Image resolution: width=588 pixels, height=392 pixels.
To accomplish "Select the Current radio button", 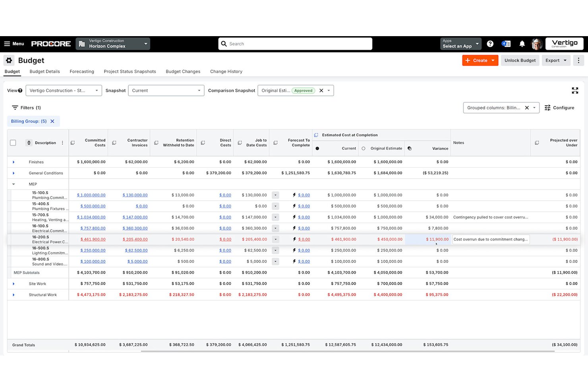I will point(317,149).
